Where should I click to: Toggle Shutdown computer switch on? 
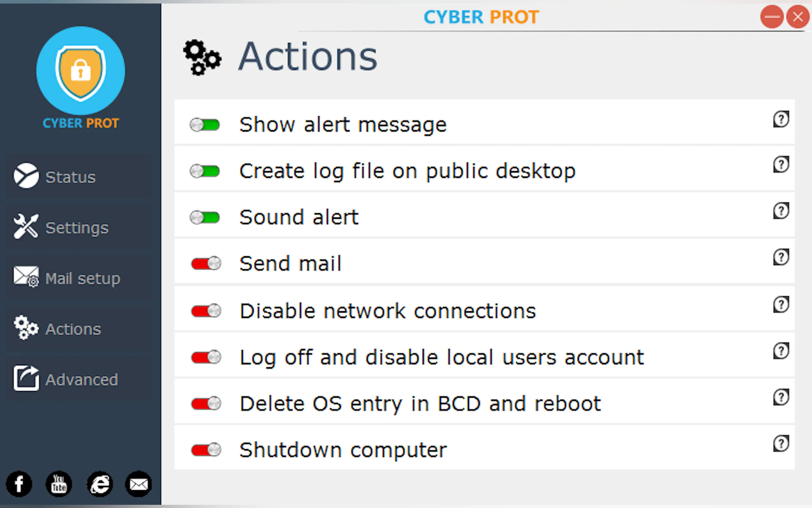(x=206, y=449)
